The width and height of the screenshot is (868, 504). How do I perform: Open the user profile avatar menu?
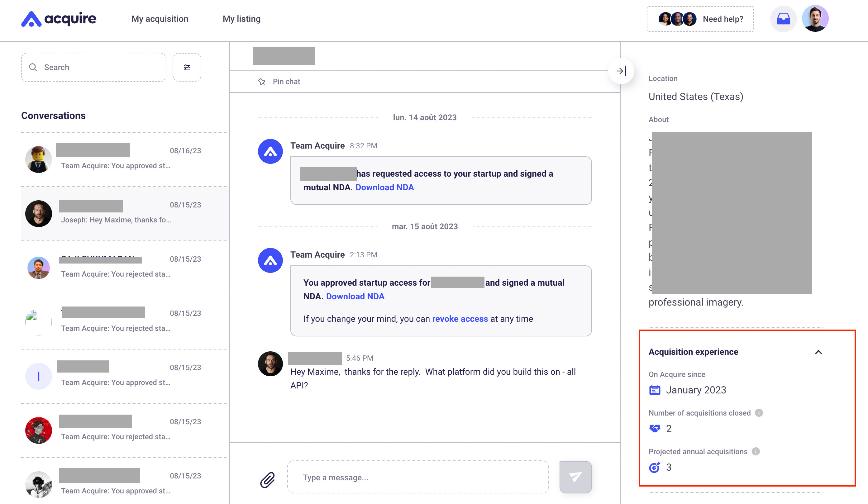(815, 19)
